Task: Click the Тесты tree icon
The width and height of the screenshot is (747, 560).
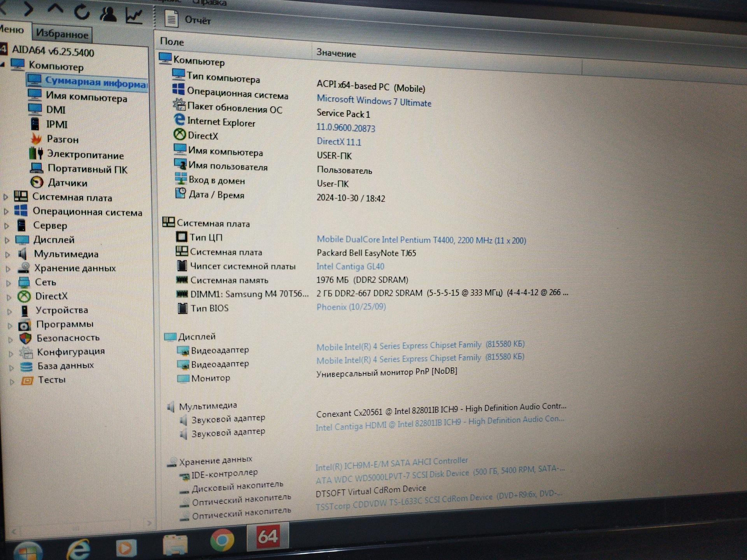Action: 27,380
